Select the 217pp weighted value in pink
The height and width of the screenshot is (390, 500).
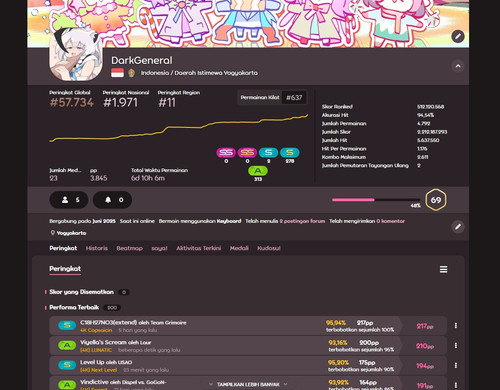425,326
